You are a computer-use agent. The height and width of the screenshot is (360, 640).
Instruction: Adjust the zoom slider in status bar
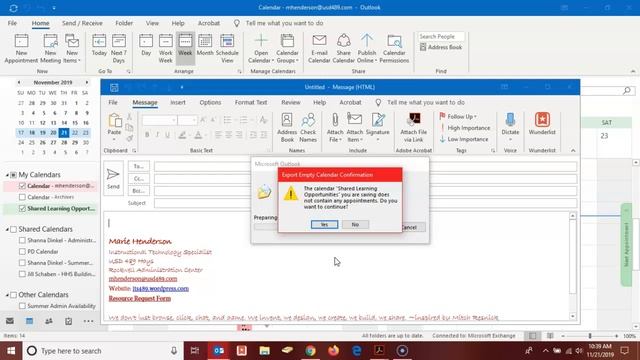590,336
